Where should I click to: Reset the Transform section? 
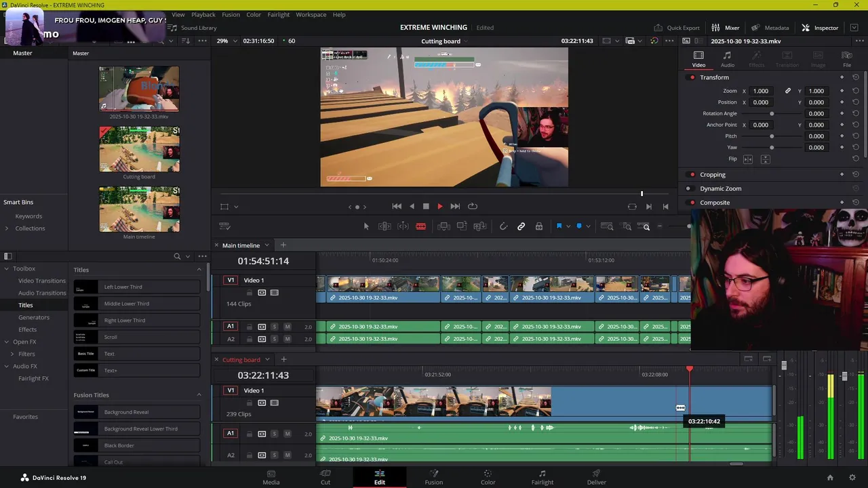coord(856,77)
